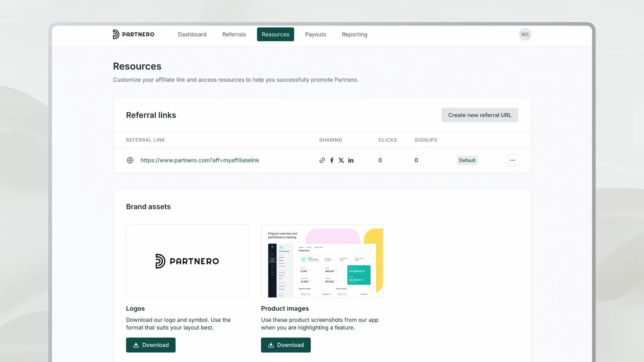Open the myaffiliatelink referral URL
The image size is (644, 362).
(200, 160)
